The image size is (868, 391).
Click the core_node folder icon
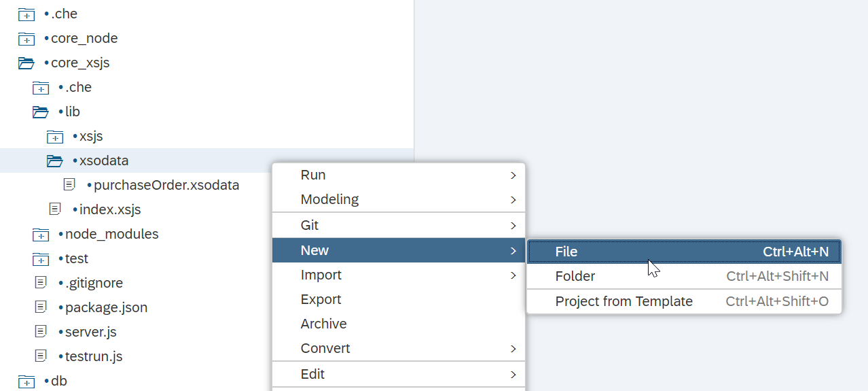[26, 39]
